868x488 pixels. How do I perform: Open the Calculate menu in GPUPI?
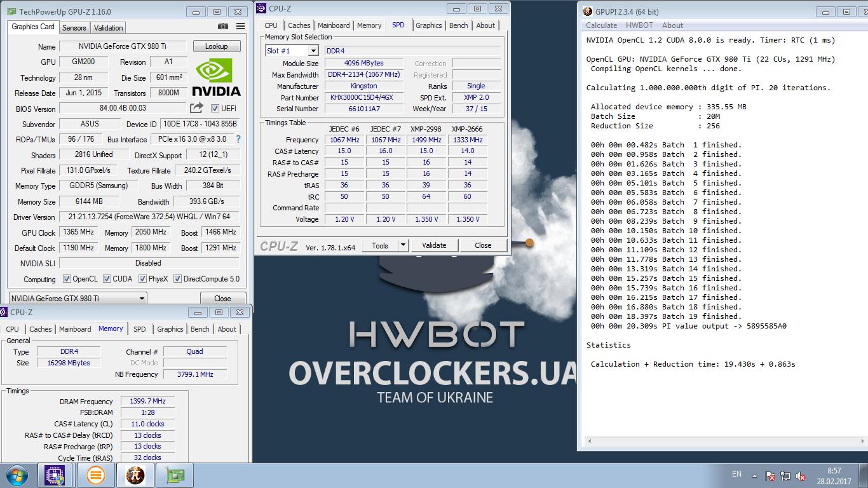(x=601, y=25)
